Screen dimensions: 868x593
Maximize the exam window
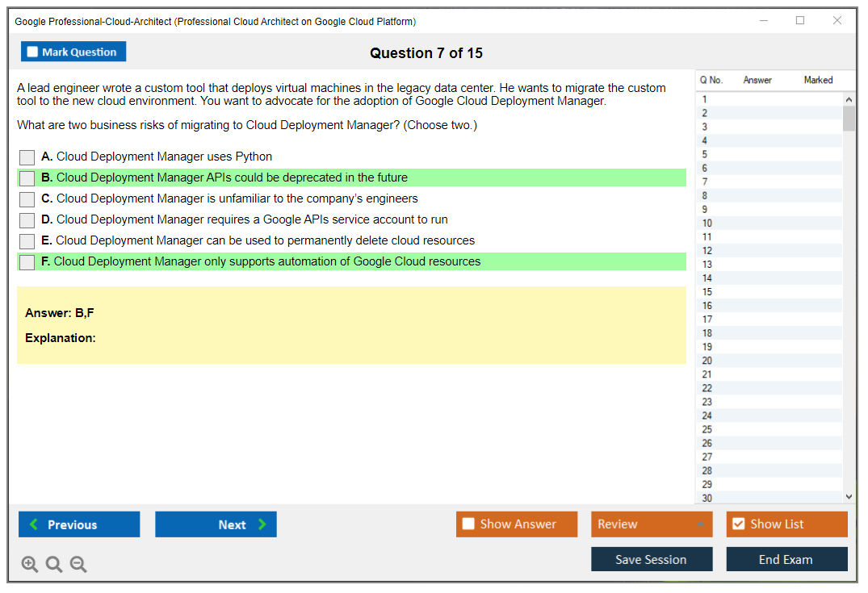tap(800, 21)
